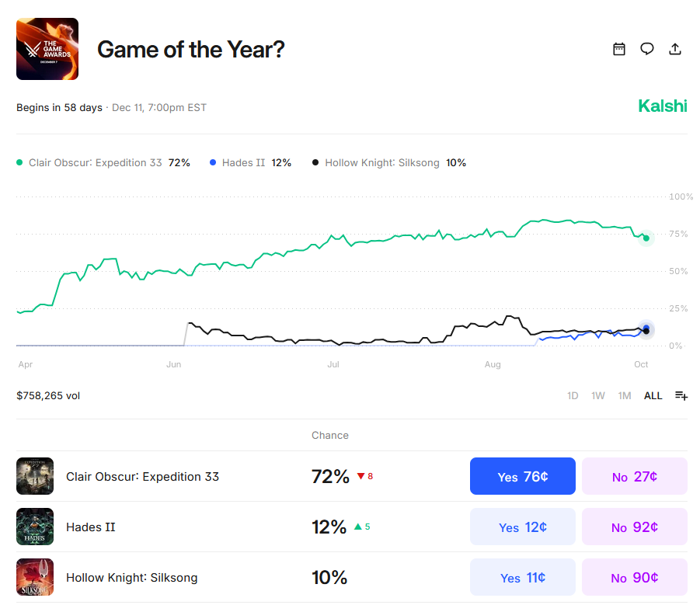Open Clair Obscur: Expedition 33 thumbnail

pos(35,476)
